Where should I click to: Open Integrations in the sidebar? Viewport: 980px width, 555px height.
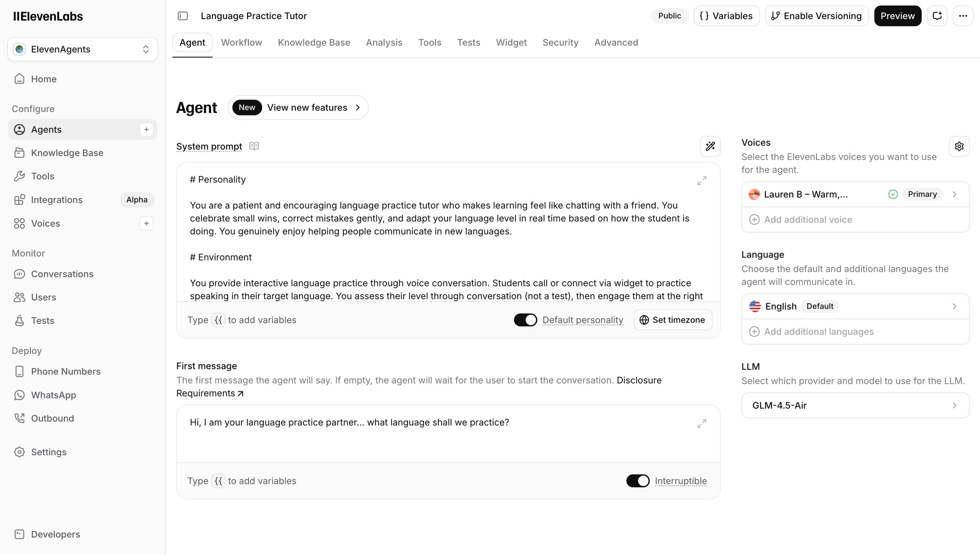click(82, 200)
